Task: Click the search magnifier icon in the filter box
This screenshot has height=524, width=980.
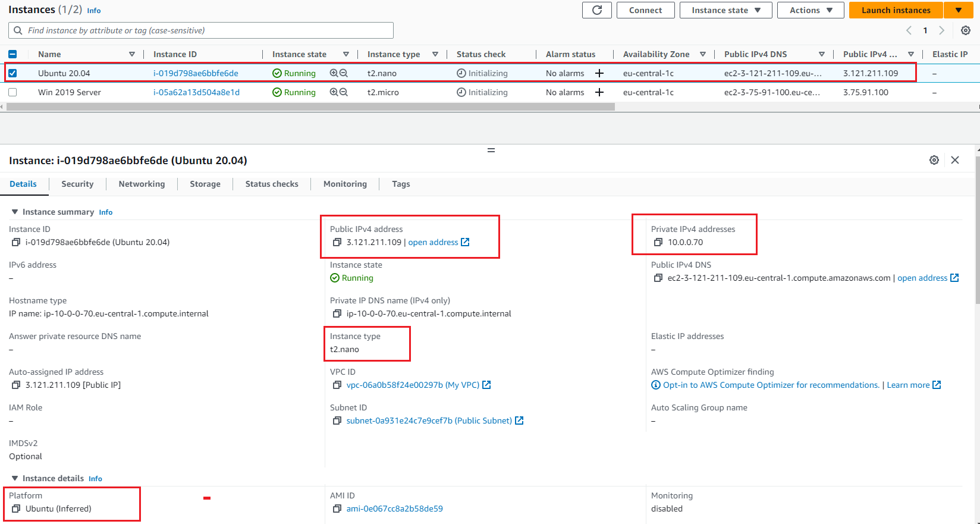Action: click(18, 30)
